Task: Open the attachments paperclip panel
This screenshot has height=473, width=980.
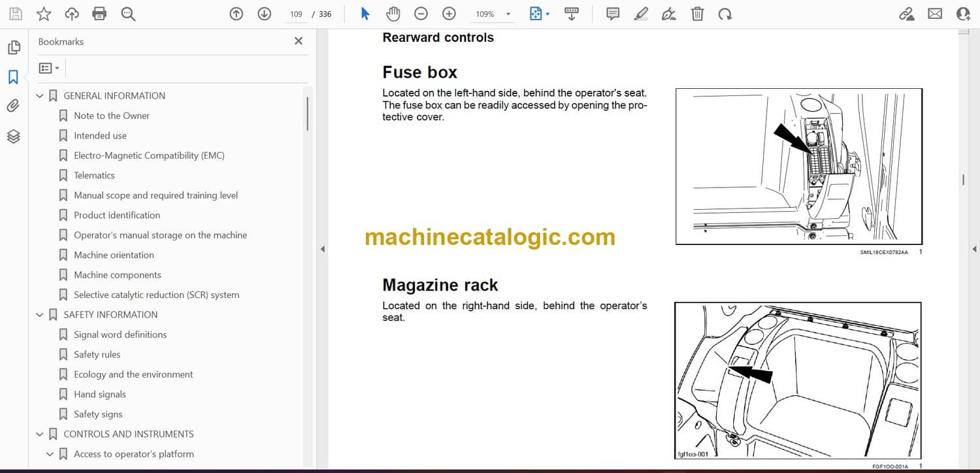Action: tap(14, 106)
